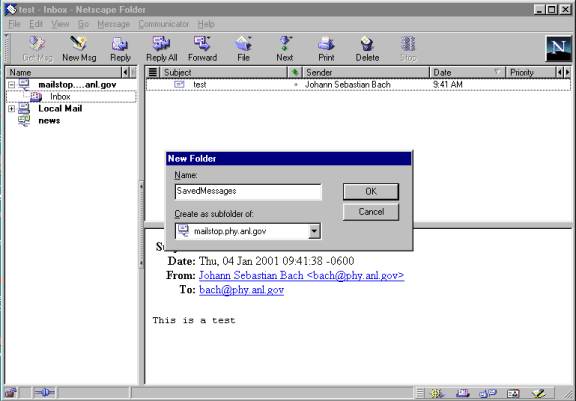Open the Message menu

tap(114, 24)
